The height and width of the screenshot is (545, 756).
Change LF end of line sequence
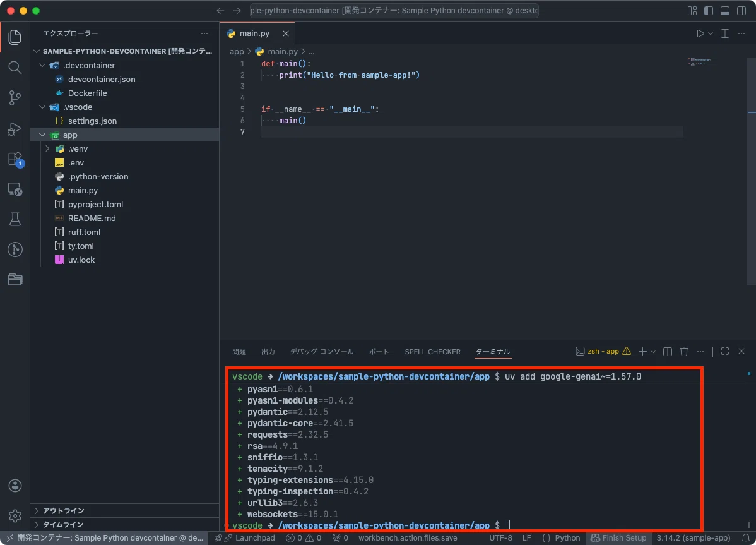point(526,538)
